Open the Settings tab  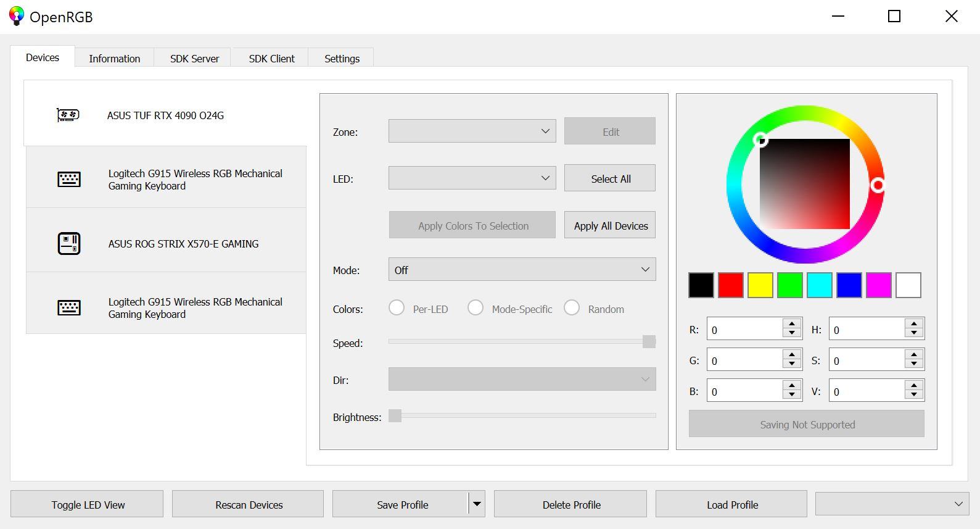coord(342,58)
